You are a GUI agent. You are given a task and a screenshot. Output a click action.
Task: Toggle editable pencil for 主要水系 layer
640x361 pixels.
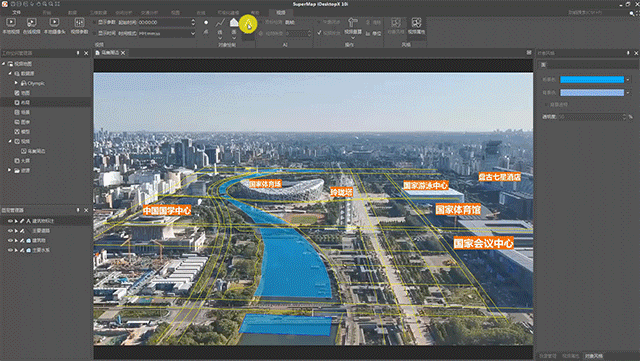click(22, 250)
